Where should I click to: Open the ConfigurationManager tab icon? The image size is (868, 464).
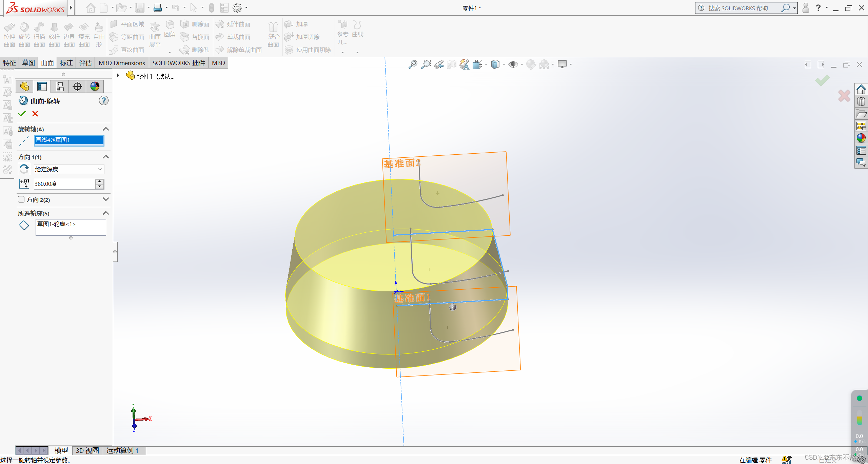click(60, 86)
